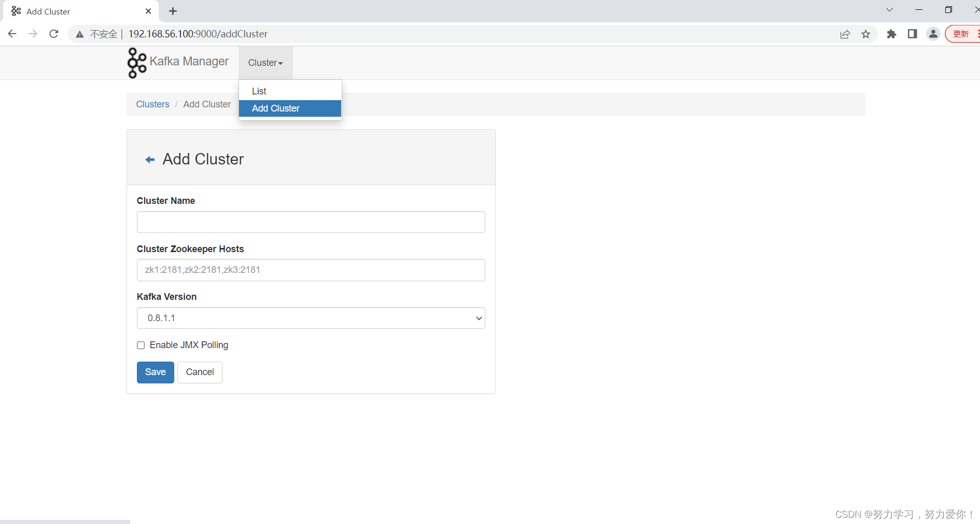Click the Cancel button

pos(200,373)
